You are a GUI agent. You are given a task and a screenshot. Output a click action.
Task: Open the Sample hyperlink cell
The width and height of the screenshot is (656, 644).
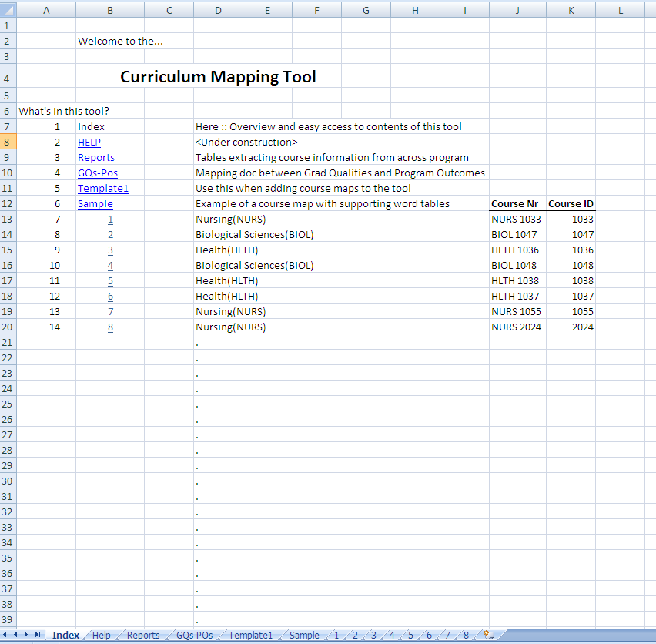95,204
